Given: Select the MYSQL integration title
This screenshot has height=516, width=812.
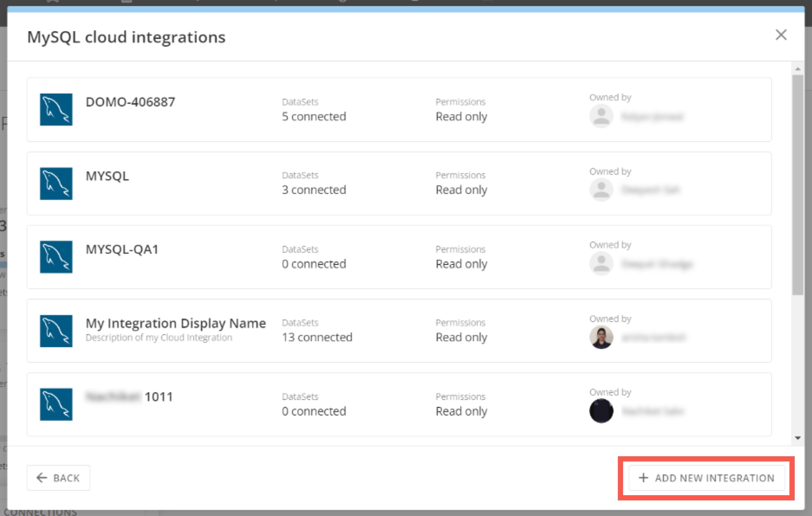Looking at the screenshot, I should [107, 176].
